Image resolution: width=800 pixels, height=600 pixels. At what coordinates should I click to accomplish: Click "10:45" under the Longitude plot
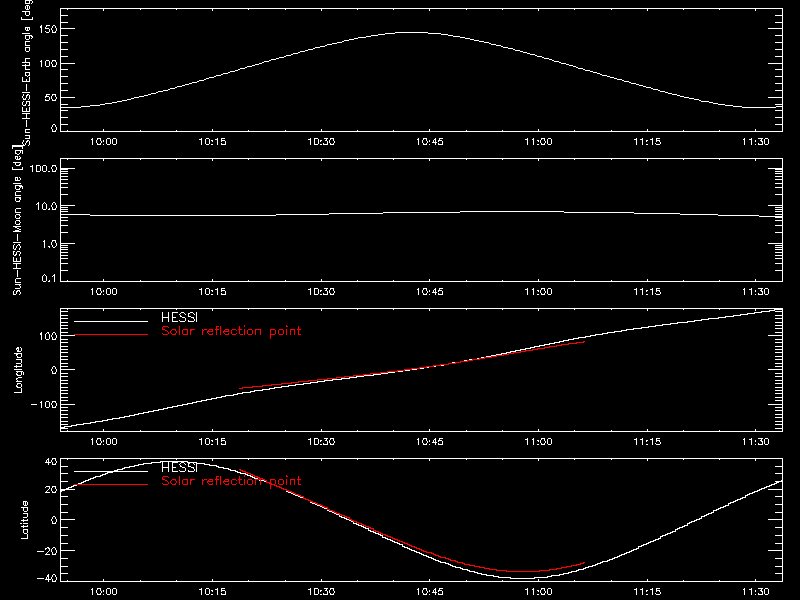click(430, 442)
